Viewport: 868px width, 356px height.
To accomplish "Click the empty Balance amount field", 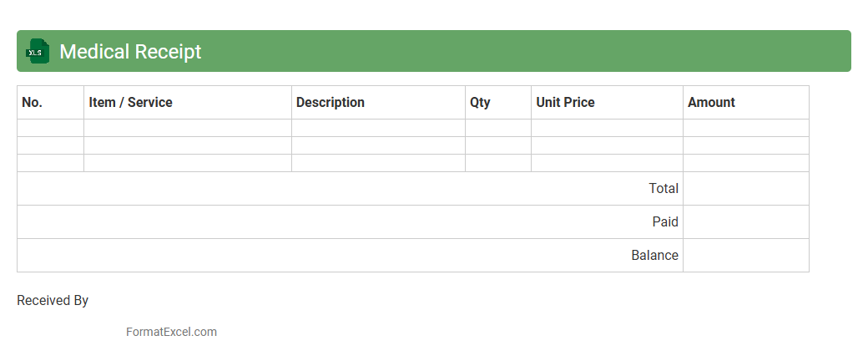I will pos(745,256).
